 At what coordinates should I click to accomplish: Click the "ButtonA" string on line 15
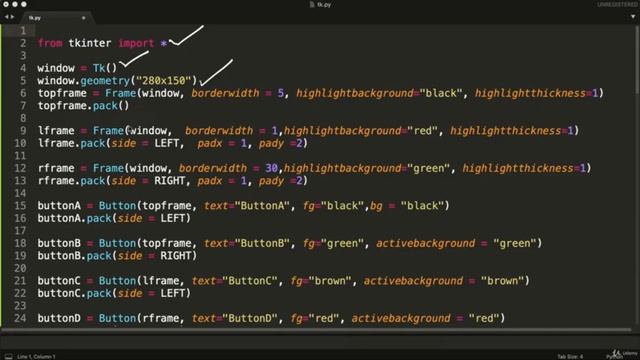point(262,206)
